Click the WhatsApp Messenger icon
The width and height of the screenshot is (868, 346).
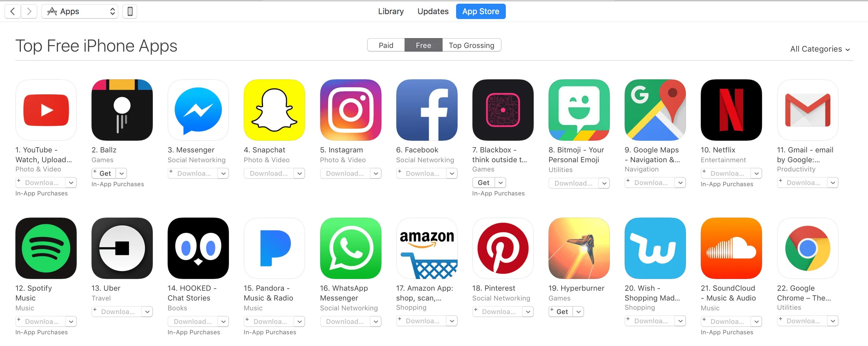[351, 248]
